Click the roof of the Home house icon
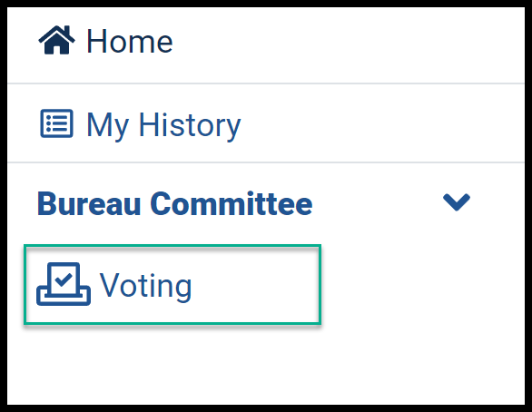The height and width of the screenshot is (412, 532). [x=56, y=33]
